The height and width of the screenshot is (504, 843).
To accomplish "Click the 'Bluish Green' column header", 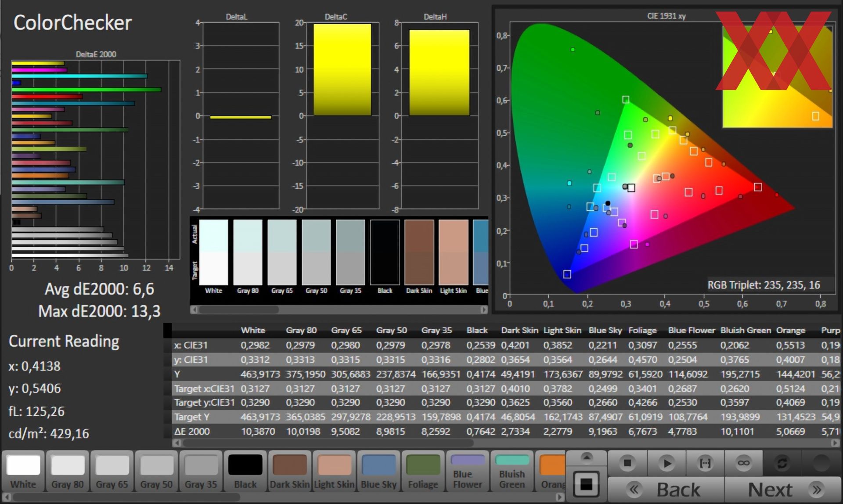I will click(x=746, y=330).
